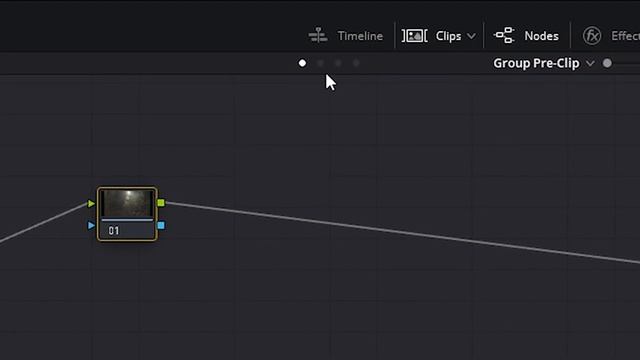640x360 pixels.
Task: Click node 01 green RGB output square
Action: pos(161,203)
